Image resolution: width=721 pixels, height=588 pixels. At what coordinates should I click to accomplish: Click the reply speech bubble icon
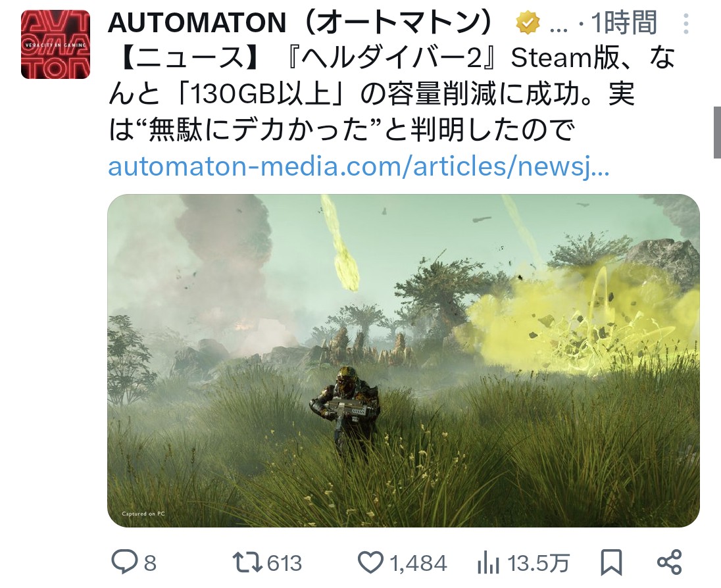(x=124, y=562)
